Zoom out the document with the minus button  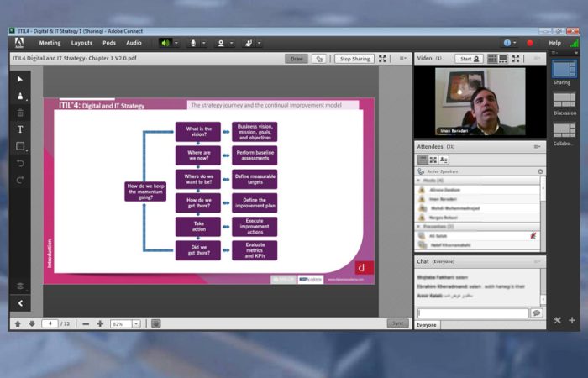click(86, 323)
